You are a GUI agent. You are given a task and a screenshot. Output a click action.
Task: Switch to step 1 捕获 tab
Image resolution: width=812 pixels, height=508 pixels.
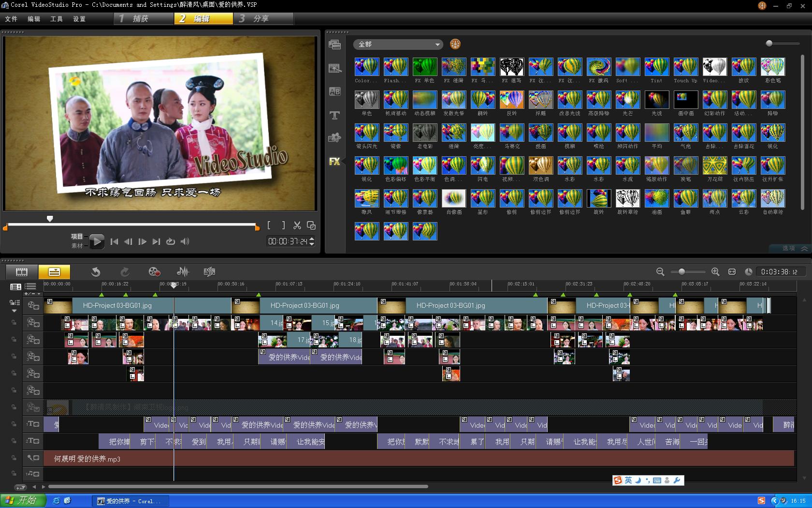(144, 18)
